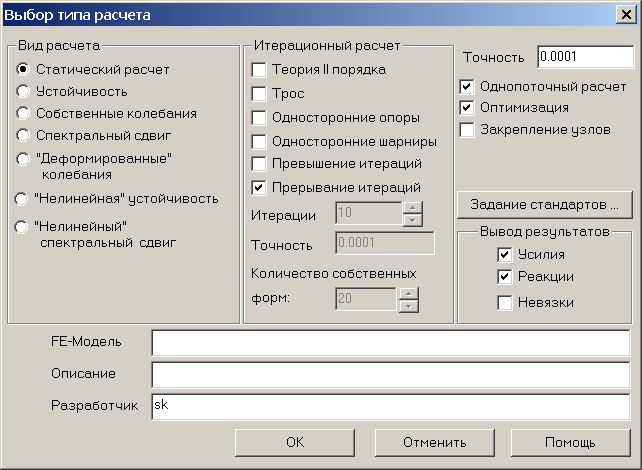The image size is (642, 470).
Task: Close the Выбор типа расчета dialog
Action: point(626,15)
